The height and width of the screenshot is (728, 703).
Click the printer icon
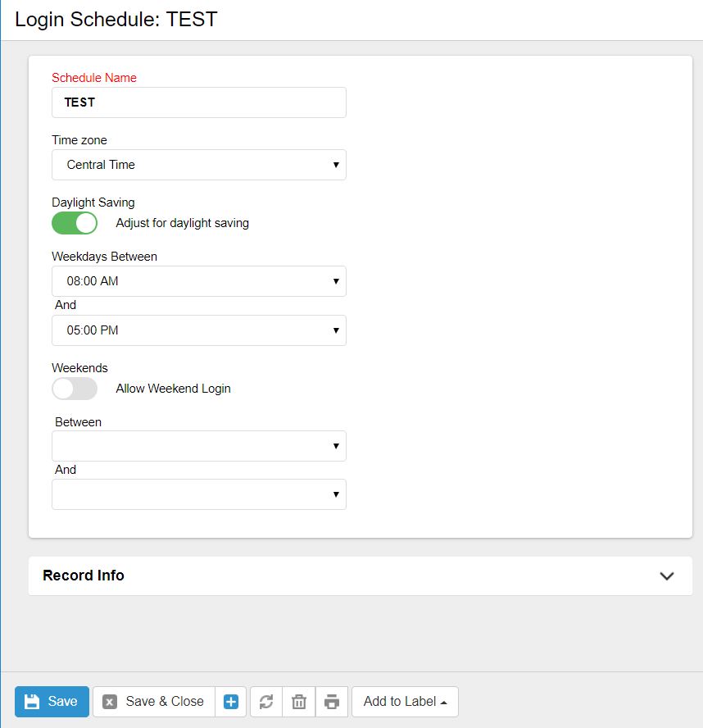coord(332,702)
